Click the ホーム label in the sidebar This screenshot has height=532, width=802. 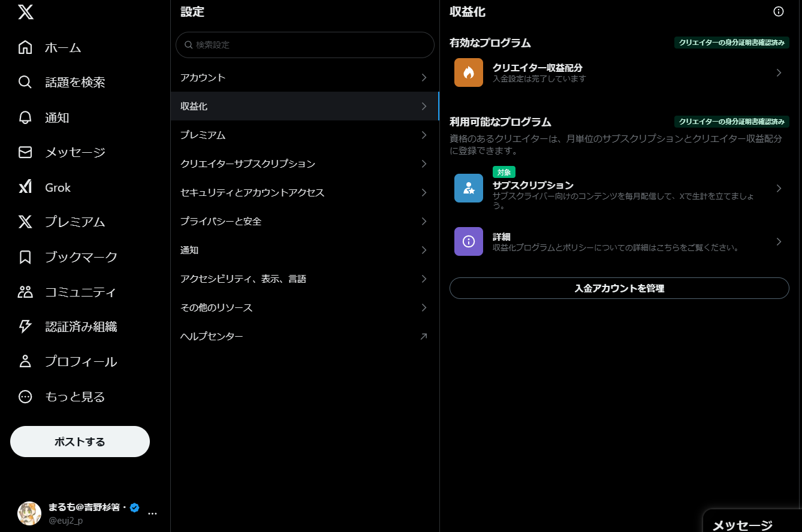pyautogui.click(x=63, y=47)
